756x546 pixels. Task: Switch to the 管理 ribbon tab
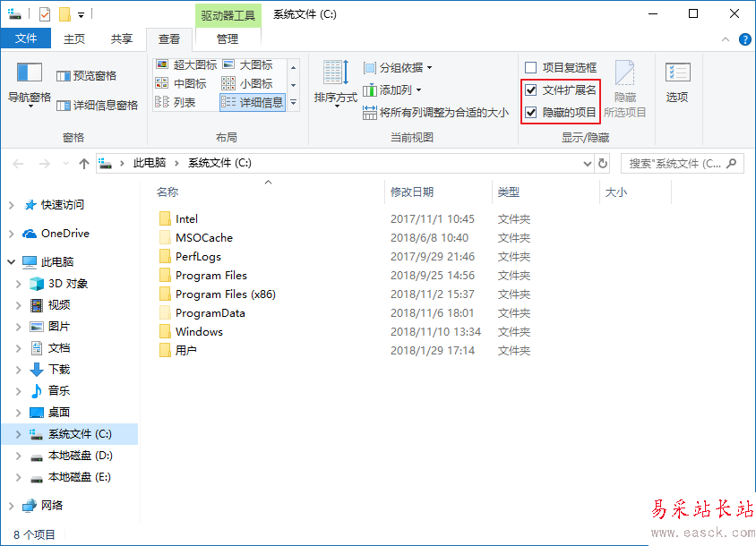coord(228,39)
